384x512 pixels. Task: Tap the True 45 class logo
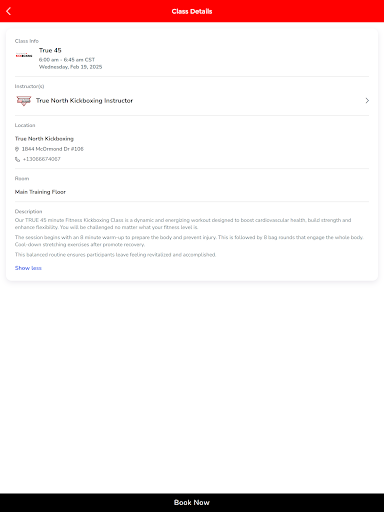coord(24,55)
